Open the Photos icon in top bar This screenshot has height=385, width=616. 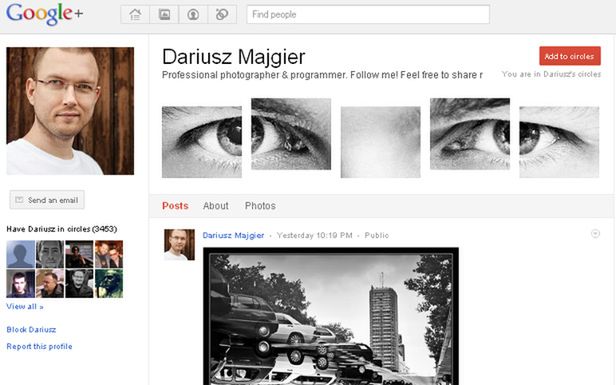(164, 15)
